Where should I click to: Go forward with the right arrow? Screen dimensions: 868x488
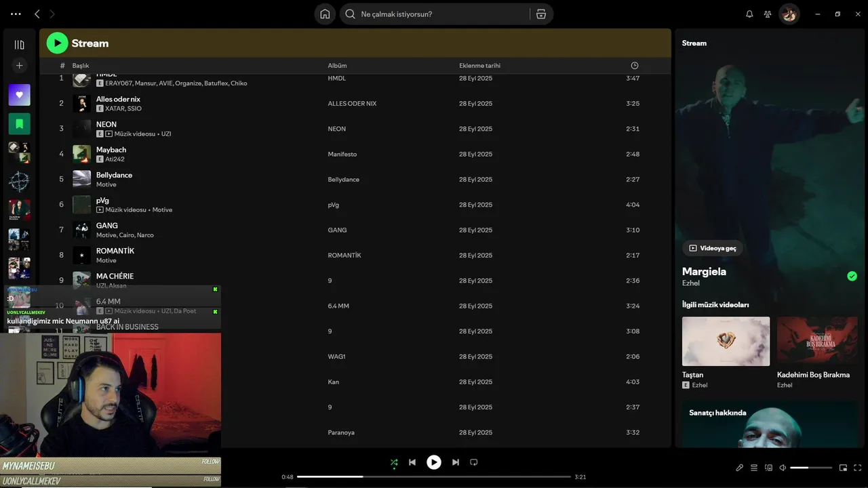(x=52, y=14)
